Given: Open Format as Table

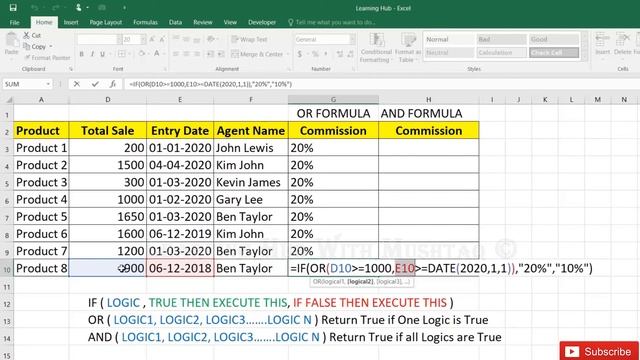Looking at the screenshot, I should point(407,47).
